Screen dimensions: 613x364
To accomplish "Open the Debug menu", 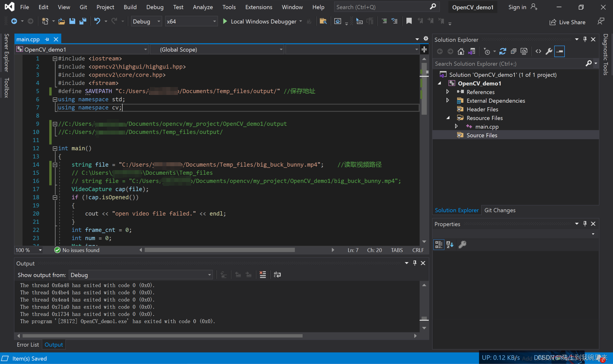I will [x=154, y=7].
